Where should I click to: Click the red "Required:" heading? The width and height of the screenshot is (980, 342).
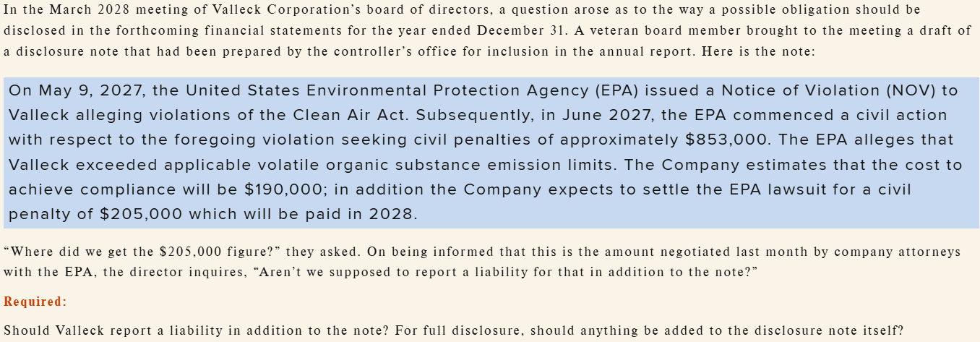tap(35, 302)
